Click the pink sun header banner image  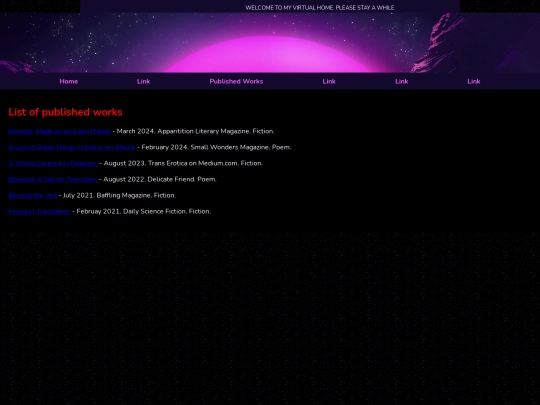[270, 43]
